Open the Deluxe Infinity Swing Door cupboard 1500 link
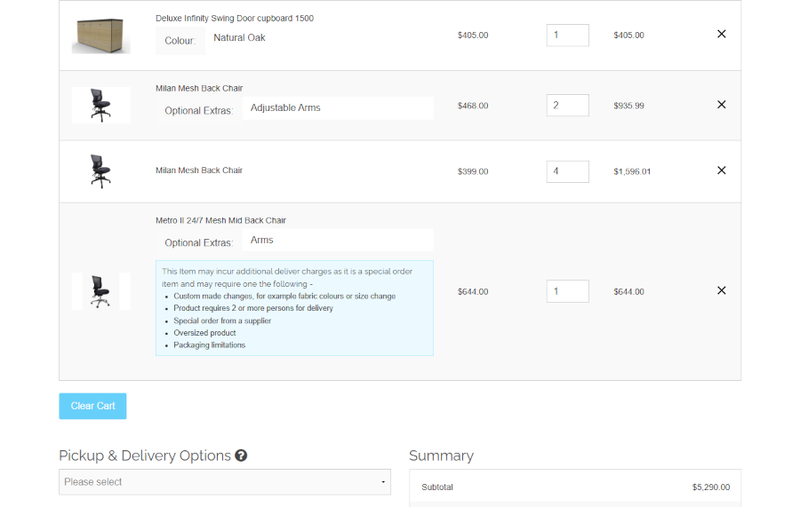Viewport: 800px width, 507px height. click(249, 18)
